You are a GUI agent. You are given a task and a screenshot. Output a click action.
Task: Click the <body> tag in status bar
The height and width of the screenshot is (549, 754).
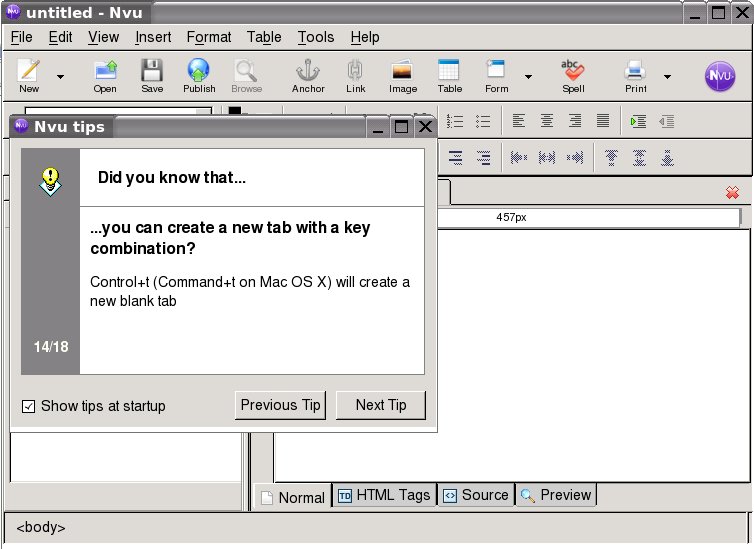point(41,527)
